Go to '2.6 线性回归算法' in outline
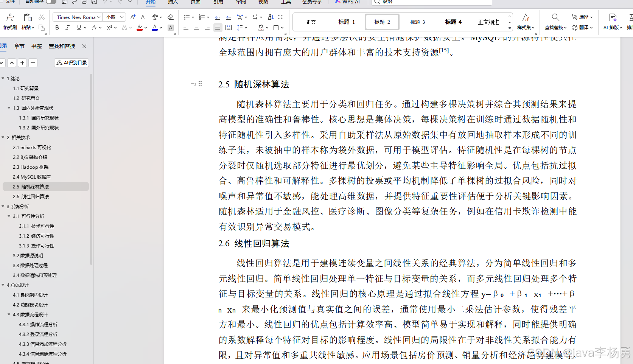633x364 pixels. coord(31,196)
